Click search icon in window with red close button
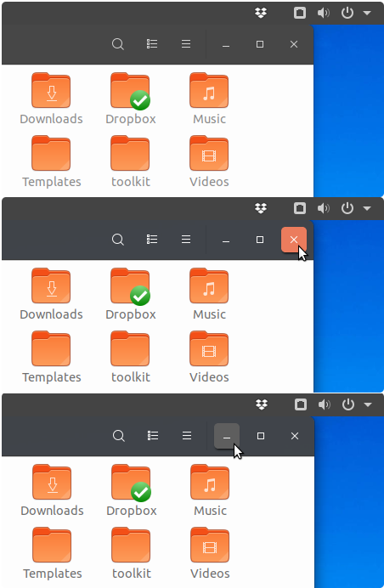Screen dimensions: 384x588 [x=118, y=240]
